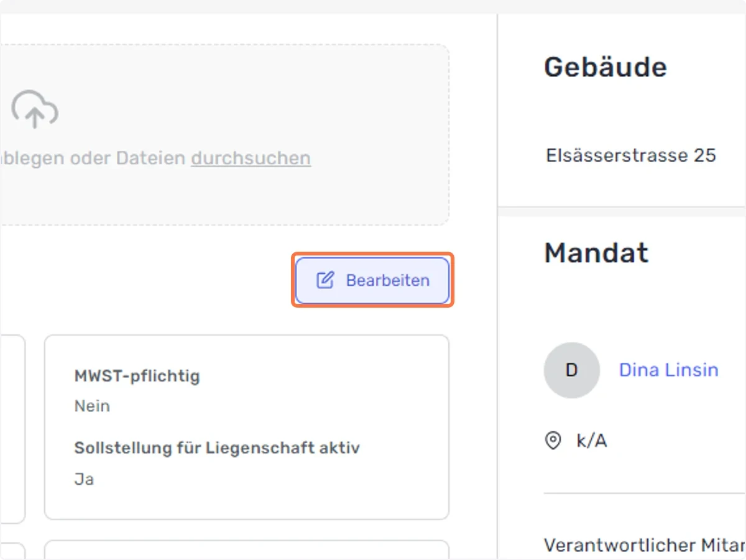Open the durchsuchen file browse link
Screen dimensions: 746x560
251,158
